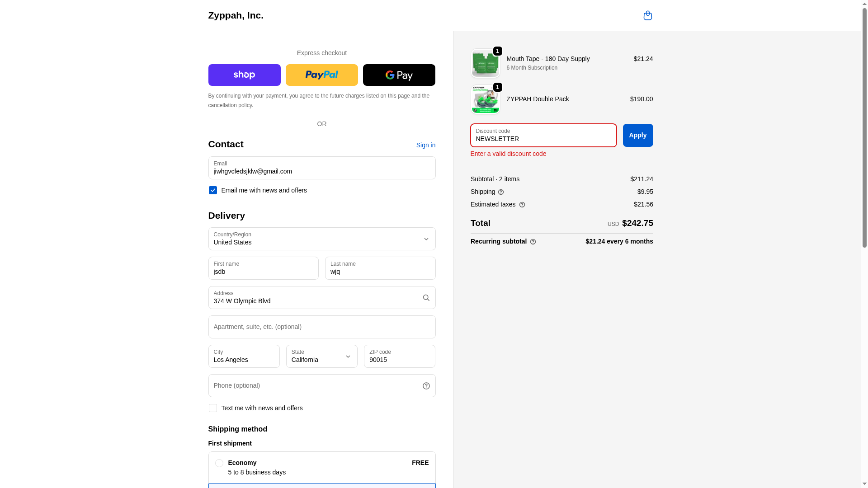Click the '5 to 8 business days' text
868x488 pixels.
(x=257, y=472)
